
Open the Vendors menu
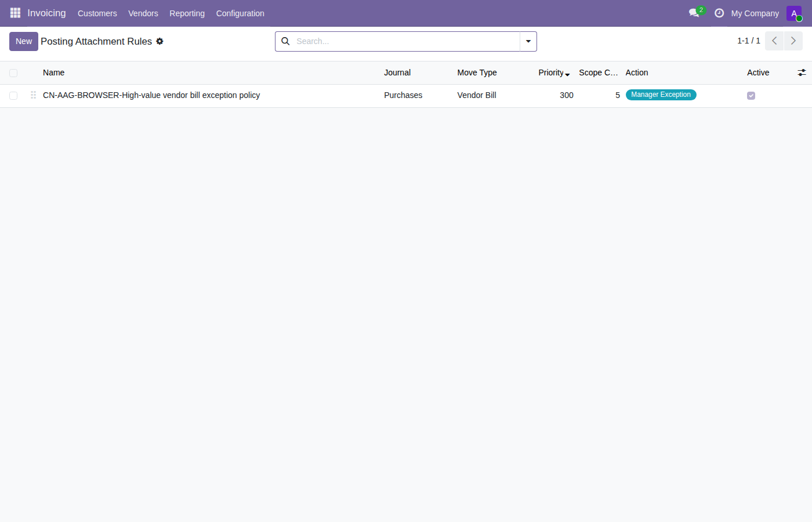coord(143,13)
